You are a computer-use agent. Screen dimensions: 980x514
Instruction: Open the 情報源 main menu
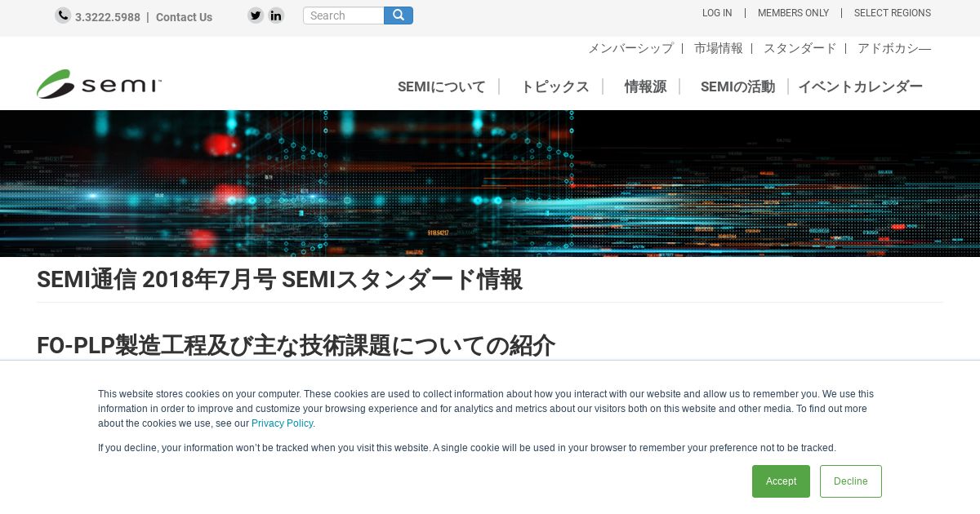pos(645,86)
